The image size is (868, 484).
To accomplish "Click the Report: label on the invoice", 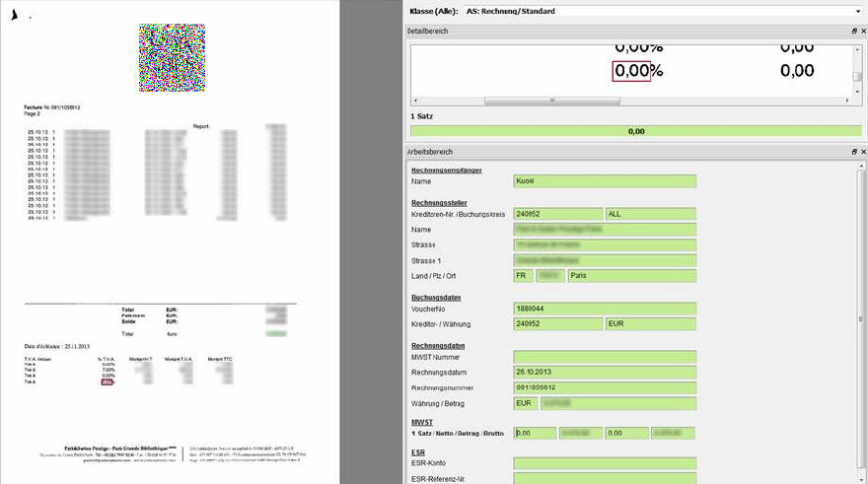I will pos(201,126).
